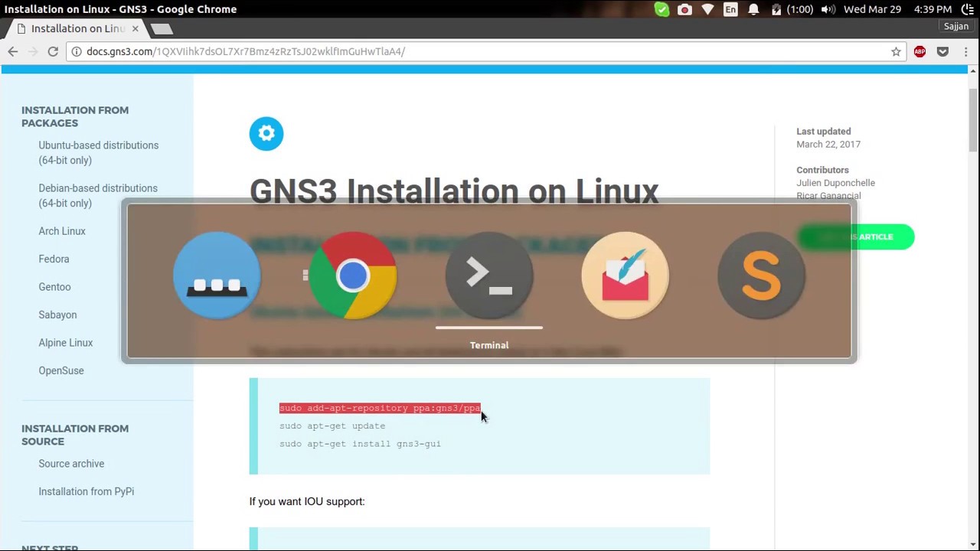Click the scrollbar up arrow
This screenshot has width=980, height=551.
click(x=972, y=70)
